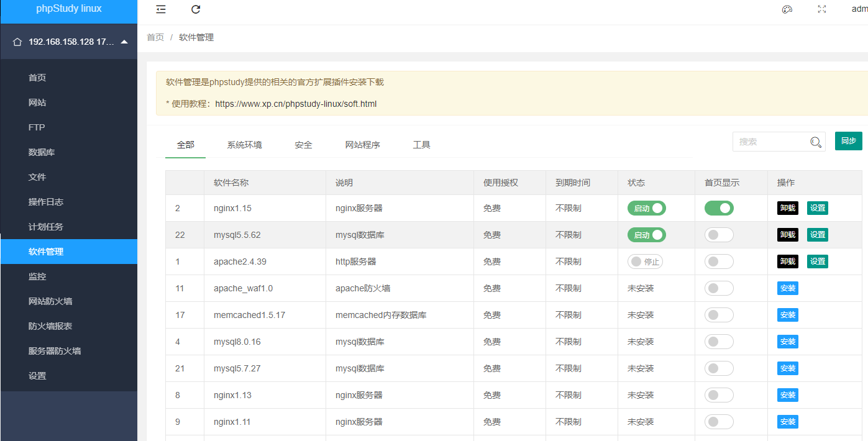Open the theme color palette icon
This screenshot has width=868, height=441.
[x=787, y=9]
